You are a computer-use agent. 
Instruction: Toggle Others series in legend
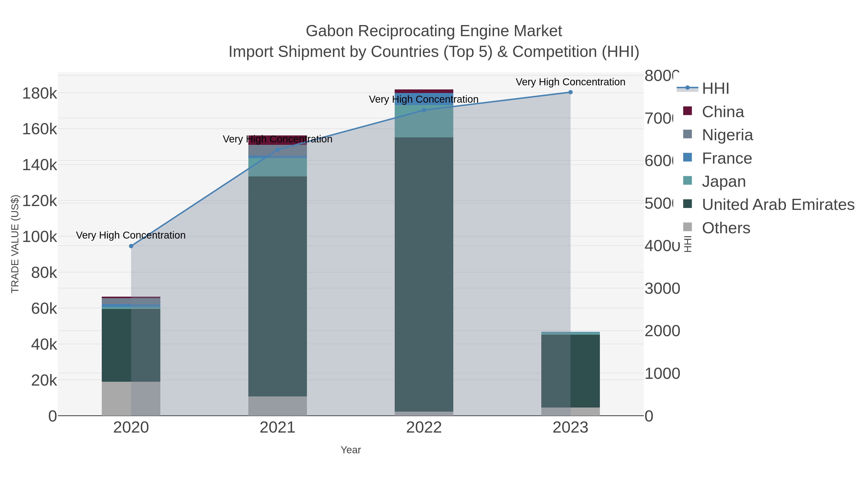pos(716,228)
